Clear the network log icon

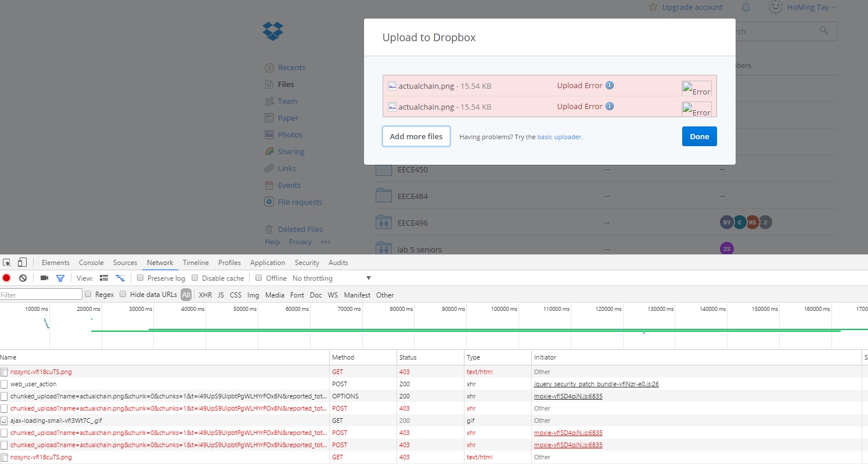[23, 278]
